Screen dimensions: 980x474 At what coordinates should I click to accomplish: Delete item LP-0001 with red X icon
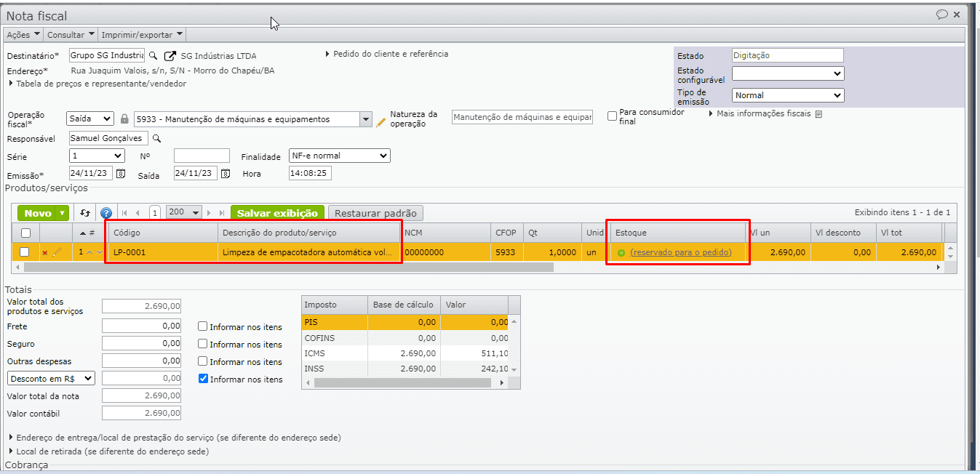(x=45, y=253)
